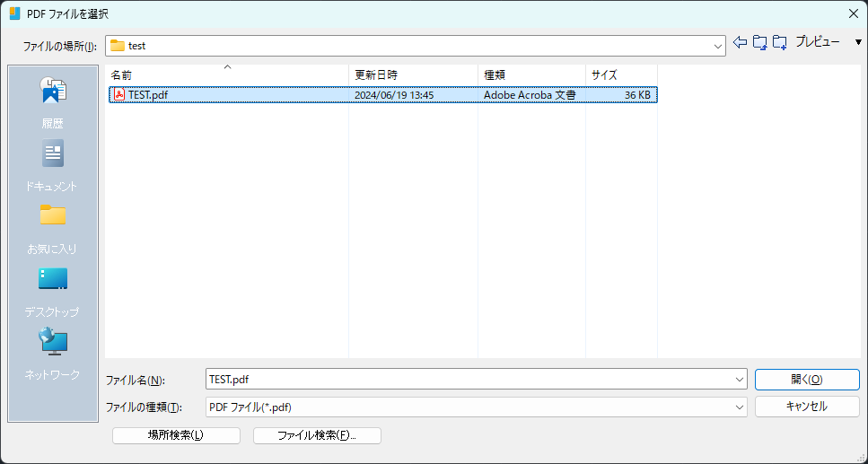Sort by the 名前 column header
This screenshot has width=868, height=464.
tap(227, 75)
